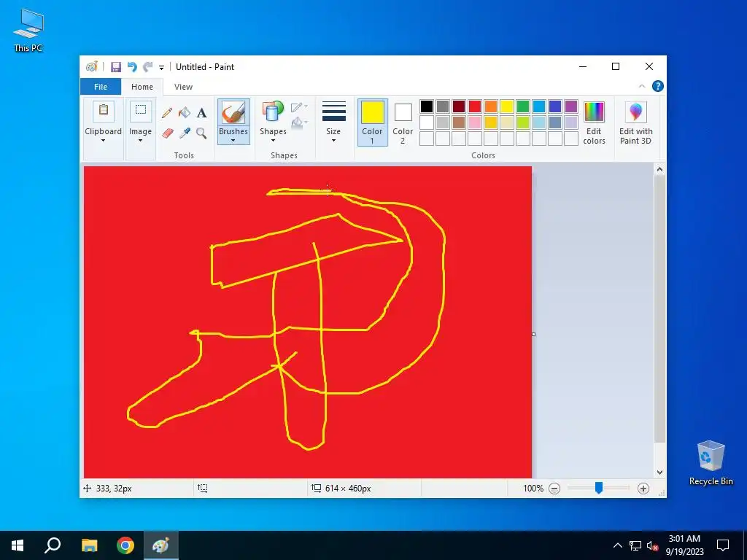Show hidden system tray icons
747x560 pixels.
coord(617,545)
